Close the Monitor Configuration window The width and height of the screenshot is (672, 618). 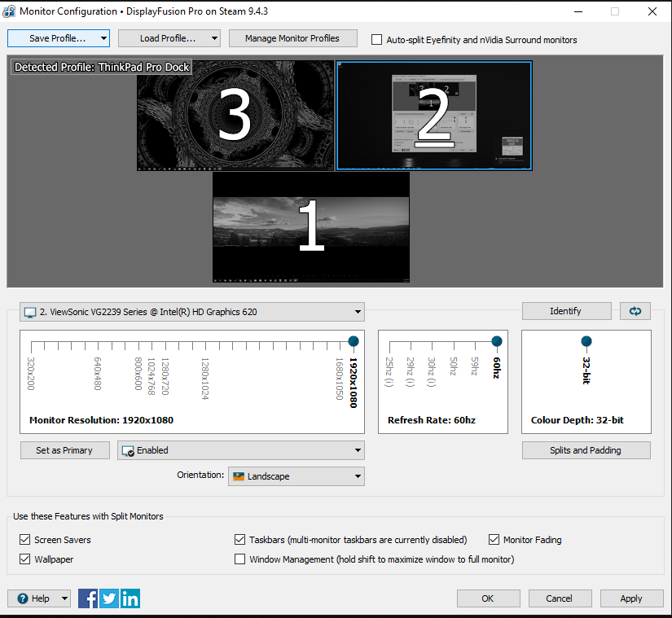point(652,11)
